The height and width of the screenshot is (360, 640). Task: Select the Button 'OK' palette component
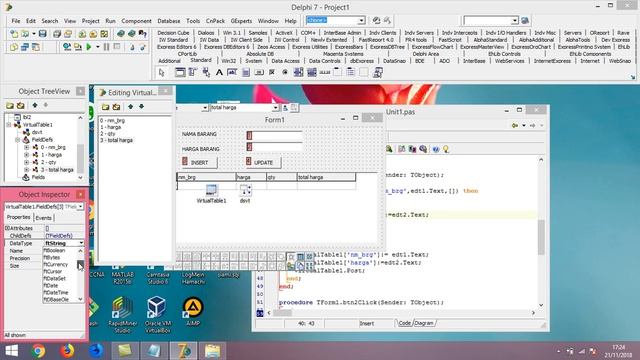[x=259, y=73]
